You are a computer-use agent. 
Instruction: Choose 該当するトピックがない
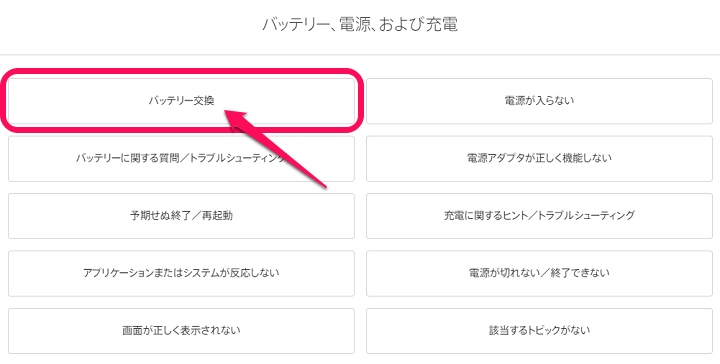pyautogui.click(x=539, y=330)
